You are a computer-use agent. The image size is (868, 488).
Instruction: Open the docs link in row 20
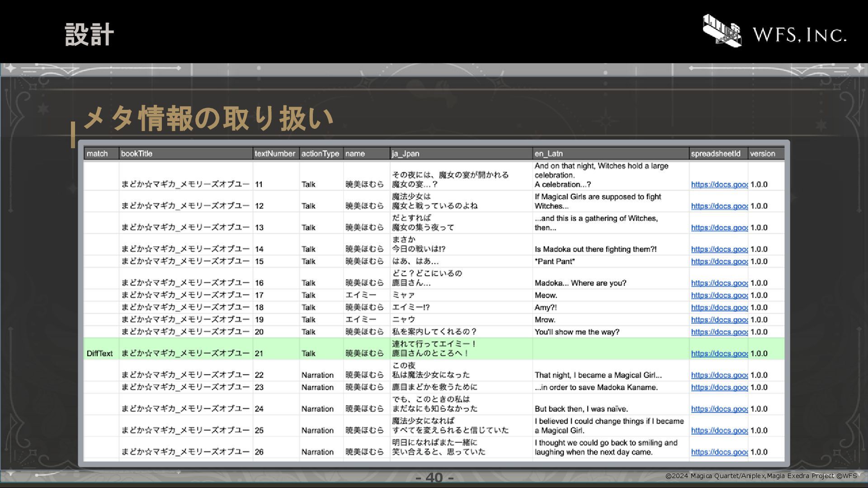tap(719, 332)
